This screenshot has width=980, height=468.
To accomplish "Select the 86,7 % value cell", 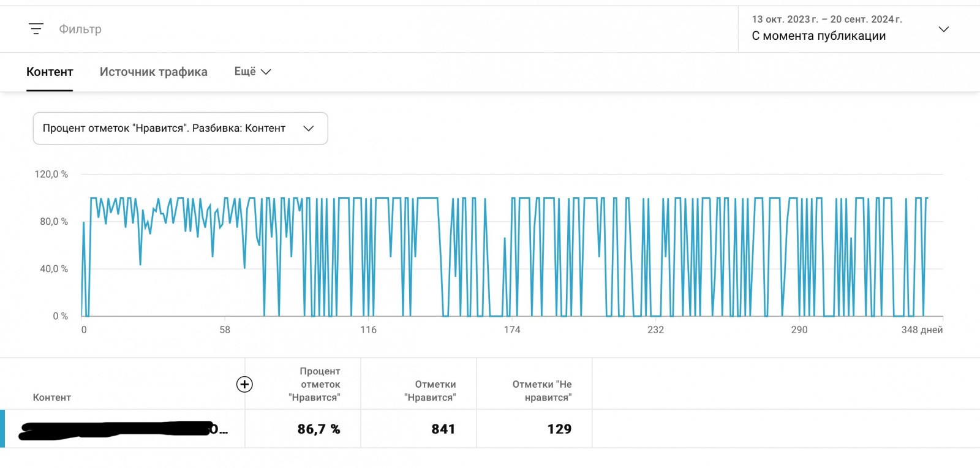I will point(318,429).
